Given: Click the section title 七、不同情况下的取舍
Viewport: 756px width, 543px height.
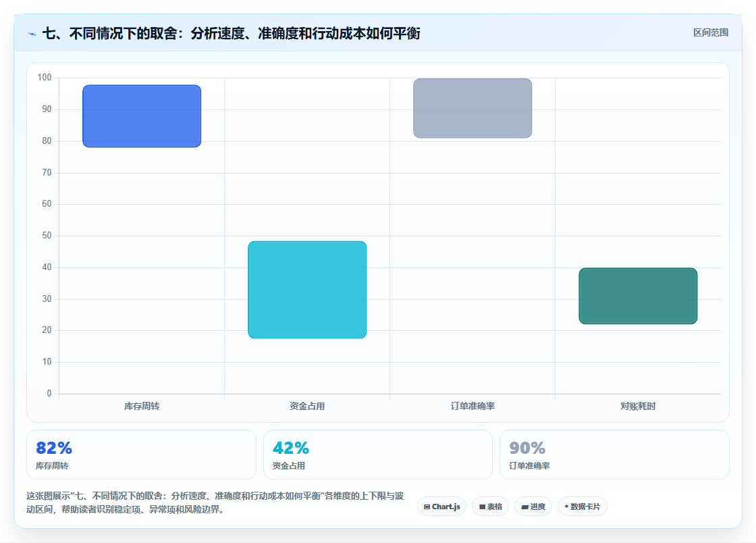Looking at the screenshot, I should 232,33.
